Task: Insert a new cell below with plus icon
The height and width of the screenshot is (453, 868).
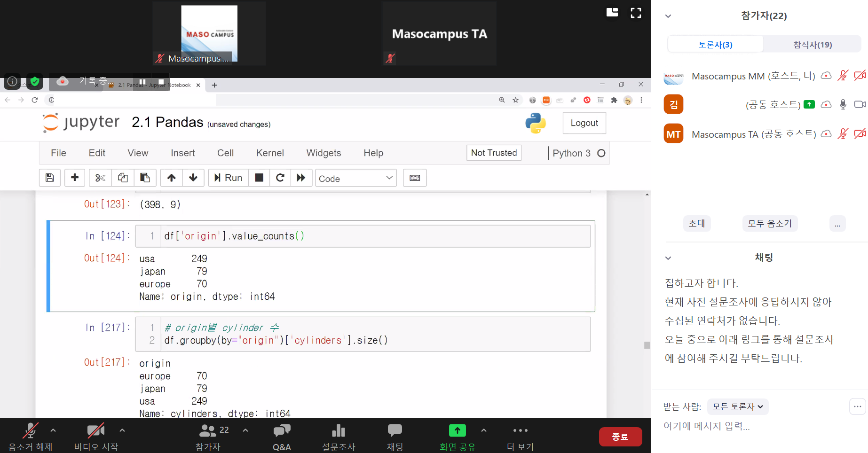Action: click(74, 178)
